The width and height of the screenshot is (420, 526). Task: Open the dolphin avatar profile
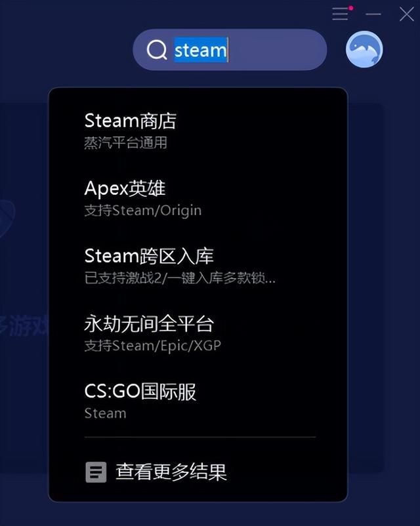(364, 49)
